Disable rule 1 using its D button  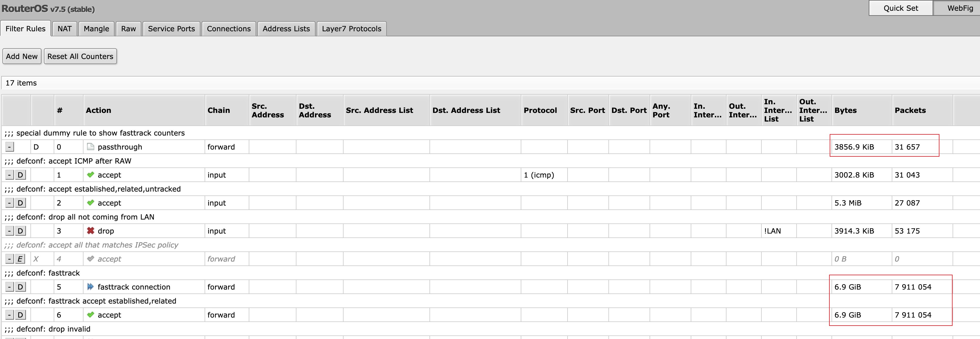20,175
